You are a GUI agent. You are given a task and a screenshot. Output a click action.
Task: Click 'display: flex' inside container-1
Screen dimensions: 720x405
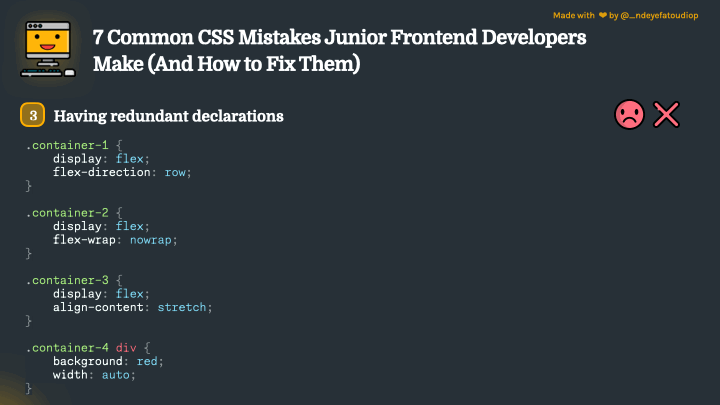click(101, 159)
